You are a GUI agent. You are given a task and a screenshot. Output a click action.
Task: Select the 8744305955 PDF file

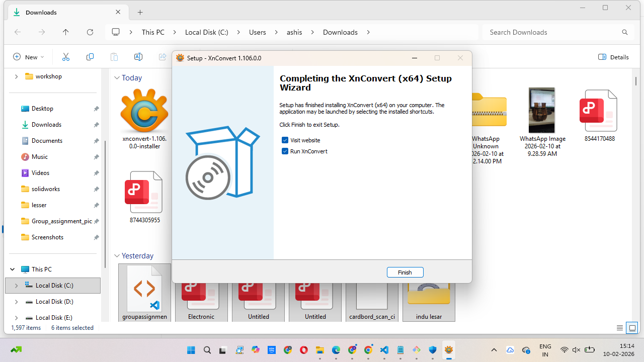[144, 197]
